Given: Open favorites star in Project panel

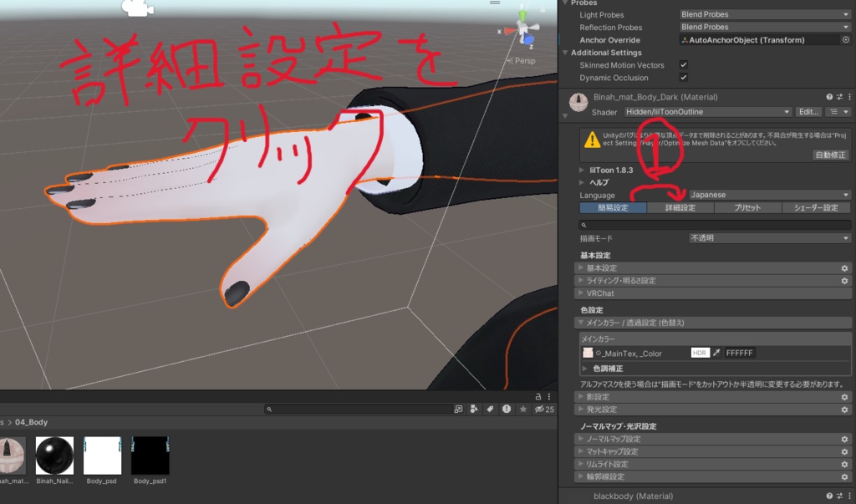Looking at the screenshot, I should (523, 409).
